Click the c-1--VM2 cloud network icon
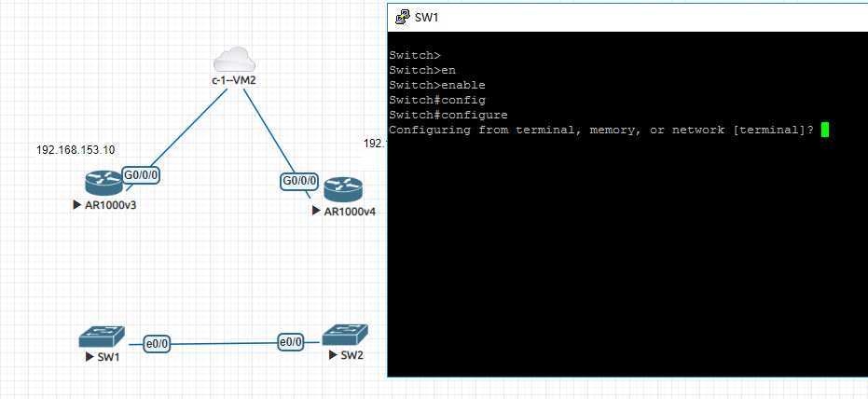The width and height of the screenshot is (868, 399). [x=232, y=62]
